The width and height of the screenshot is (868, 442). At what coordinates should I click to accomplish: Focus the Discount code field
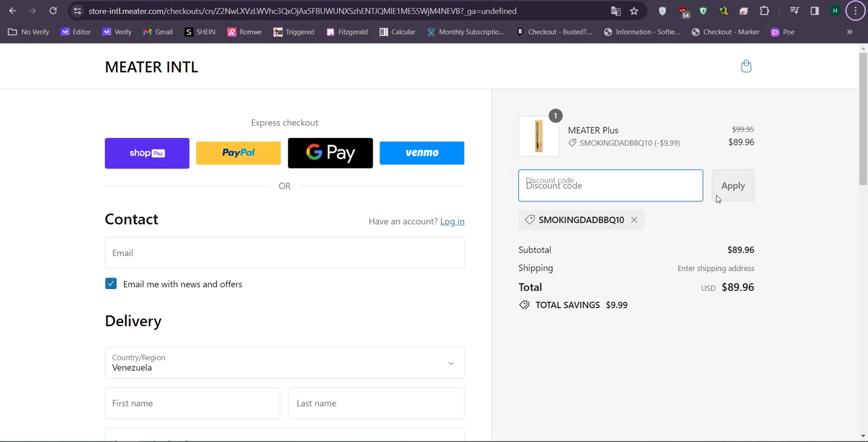click(610, 186)
